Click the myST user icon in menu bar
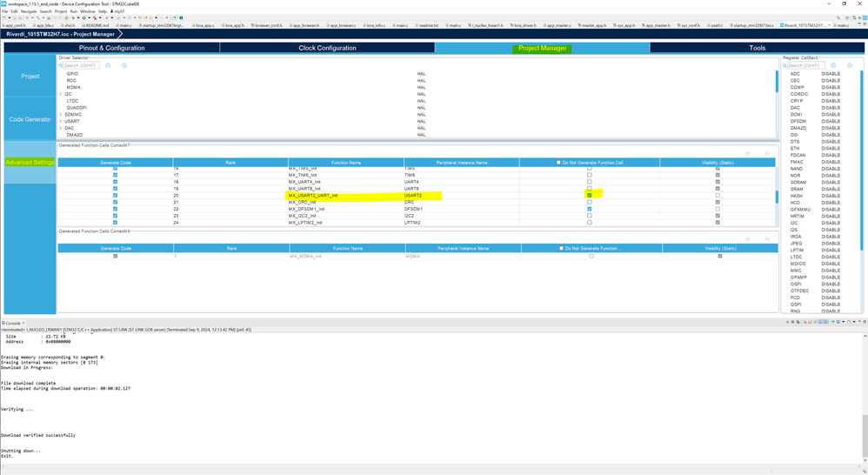 (112, 11)
